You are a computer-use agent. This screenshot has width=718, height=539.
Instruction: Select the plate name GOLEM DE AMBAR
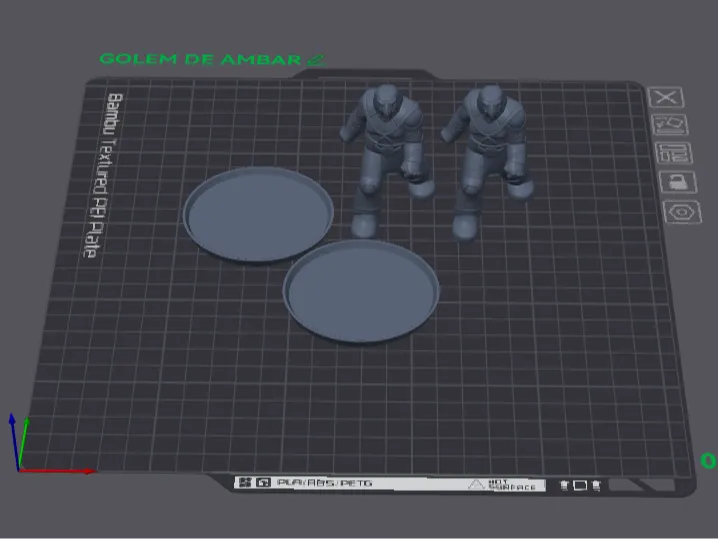click(200, 60)
